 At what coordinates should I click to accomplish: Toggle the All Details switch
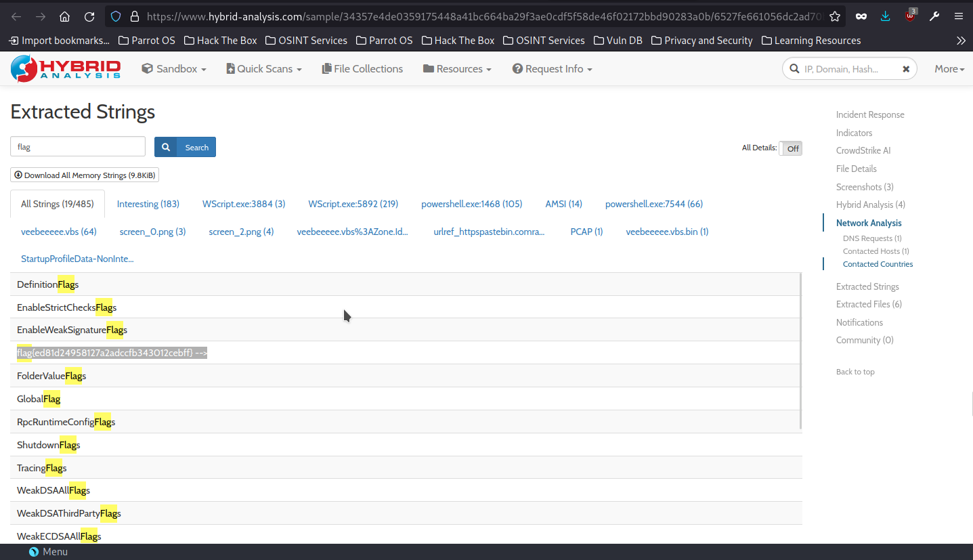point(790,148)
